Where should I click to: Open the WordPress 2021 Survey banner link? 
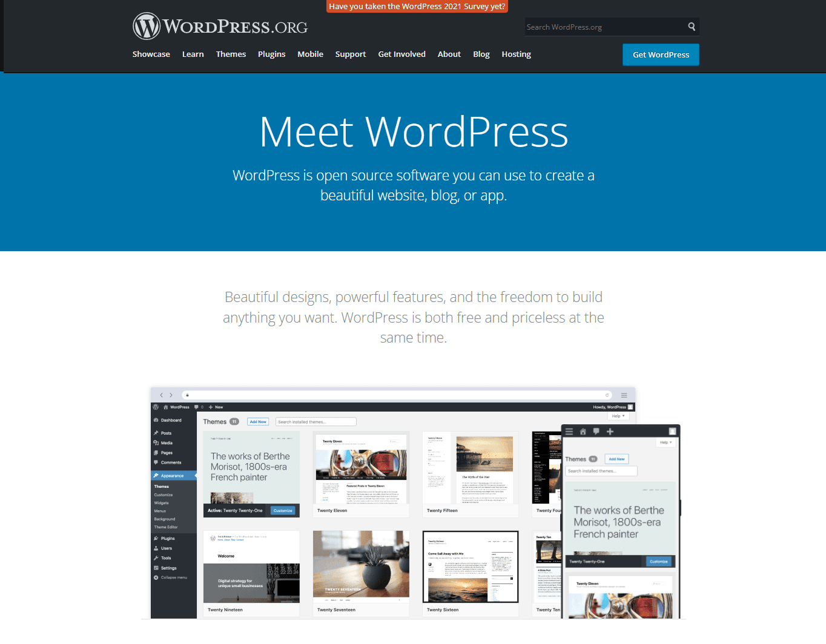click(417, 6)
